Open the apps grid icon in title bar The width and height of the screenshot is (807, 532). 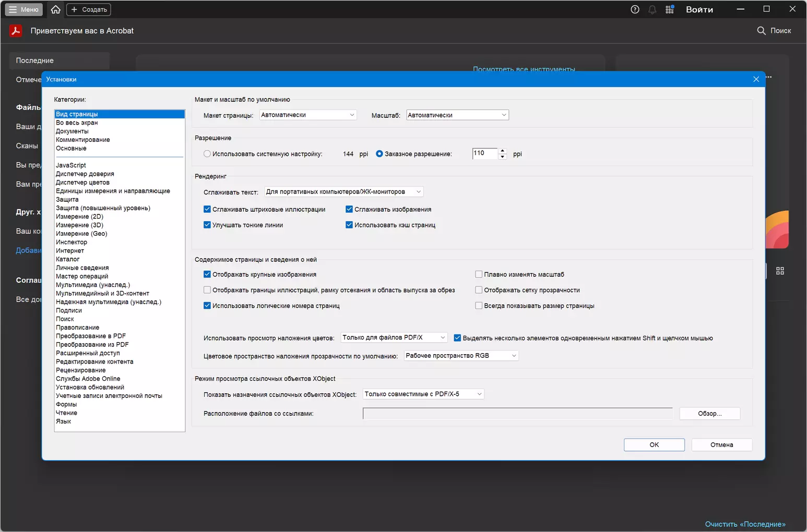(670, 9)
